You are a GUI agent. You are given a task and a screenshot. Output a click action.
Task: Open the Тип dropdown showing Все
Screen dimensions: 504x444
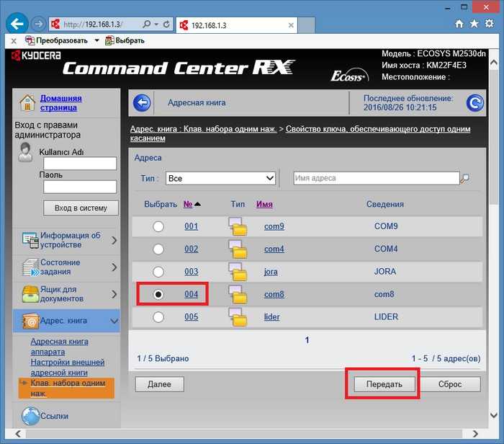point(221,178)
